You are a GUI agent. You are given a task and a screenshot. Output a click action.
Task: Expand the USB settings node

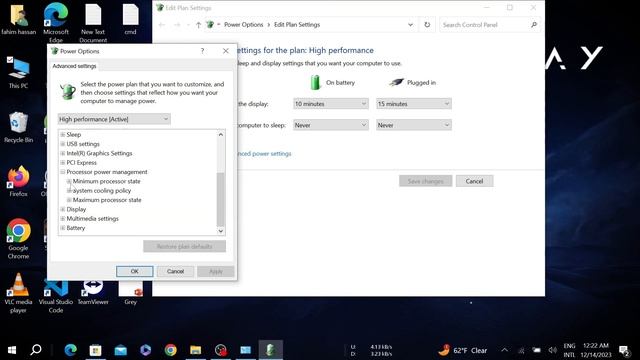63,144
